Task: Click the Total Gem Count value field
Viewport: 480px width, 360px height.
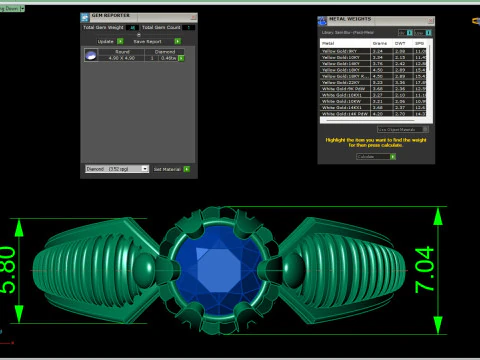Action: point(188,28)
